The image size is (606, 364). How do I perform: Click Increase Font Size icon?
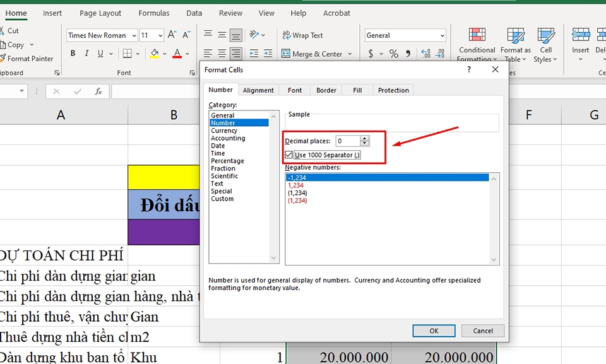[x=172, y=35]
